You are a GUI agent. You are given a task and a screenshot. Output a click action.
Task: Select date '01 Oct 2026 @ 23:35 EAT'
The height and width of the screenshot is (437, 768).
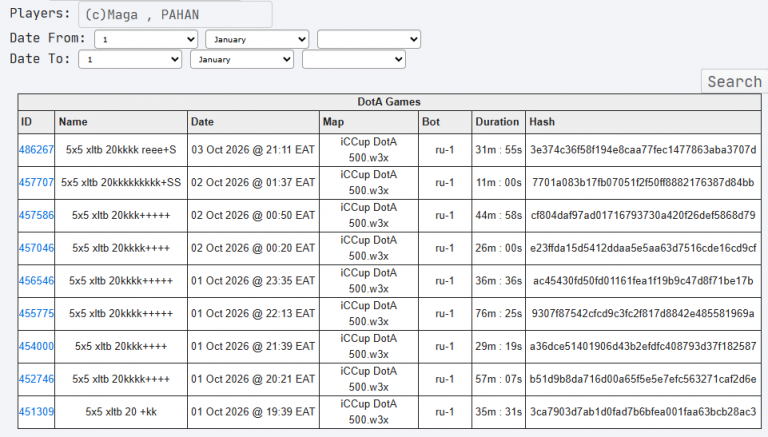pos(253,281)
